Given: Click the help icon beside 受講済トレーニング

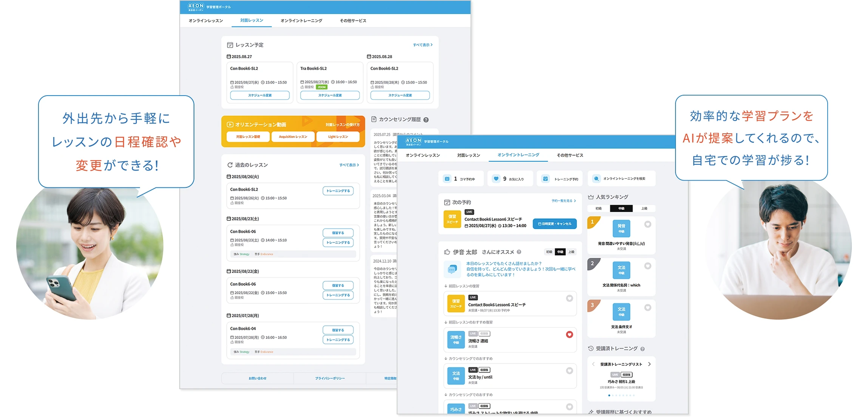Looking at the screenshot, I should click(643, 349).
